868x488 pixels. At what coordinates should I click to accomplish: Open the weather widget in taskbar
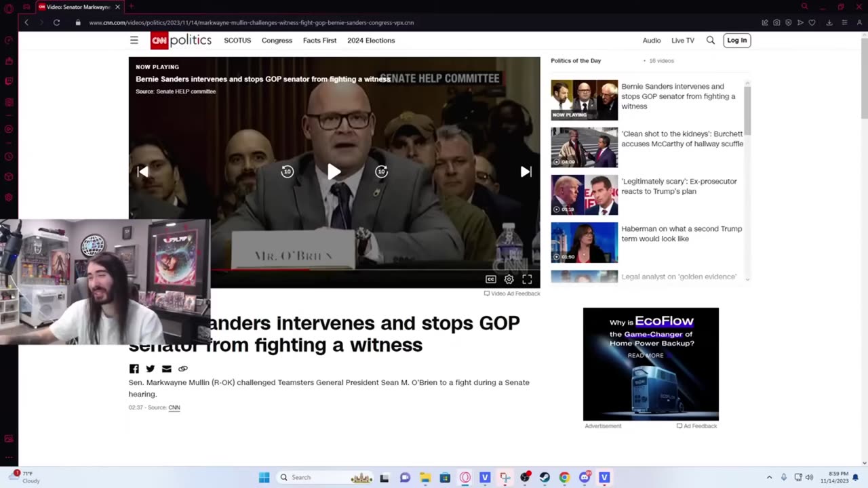pyautogui.click(x=23, y=477)
